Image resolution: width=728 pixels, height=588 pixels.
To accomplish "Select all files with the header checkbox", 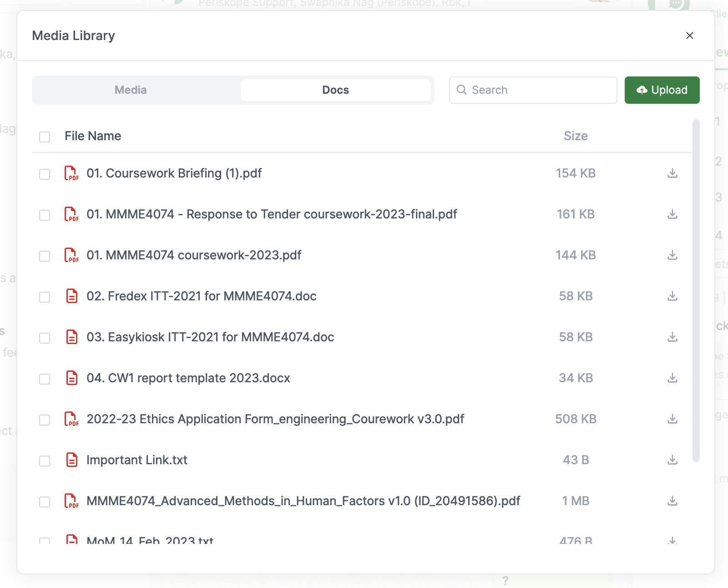I will [x=44, y=136].
